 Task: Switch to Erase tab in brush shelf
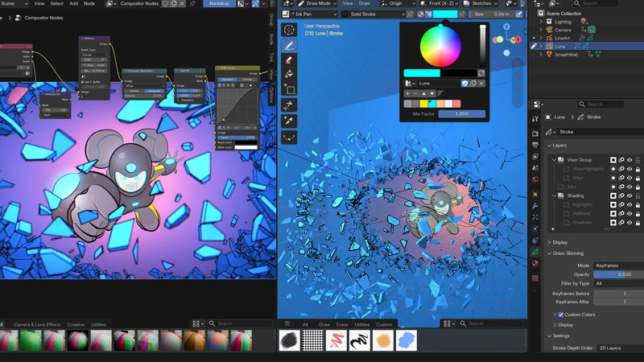(x=341, y=325)
